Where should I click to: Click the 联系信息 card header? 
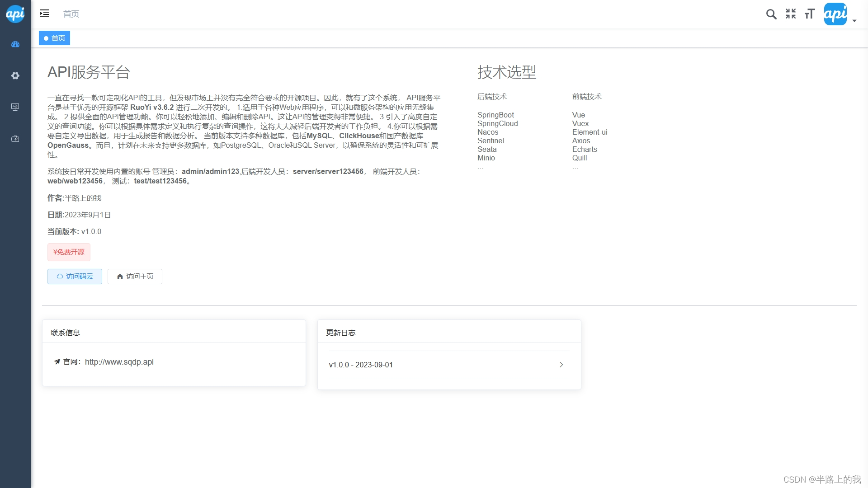[66, 333]
